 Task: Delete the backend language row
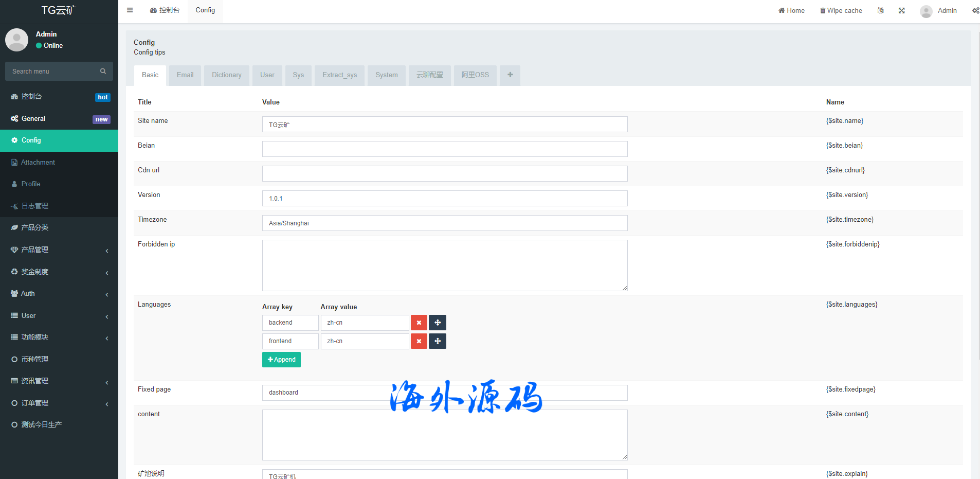click(x=419, y=323)
